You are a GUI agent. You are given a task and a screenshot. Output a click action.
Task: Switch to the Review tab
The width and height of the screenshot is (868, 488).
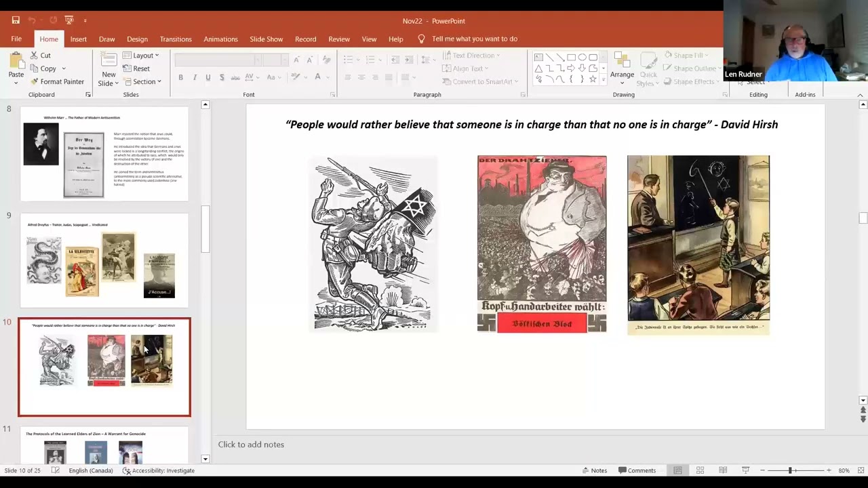[x=339, y=39]
